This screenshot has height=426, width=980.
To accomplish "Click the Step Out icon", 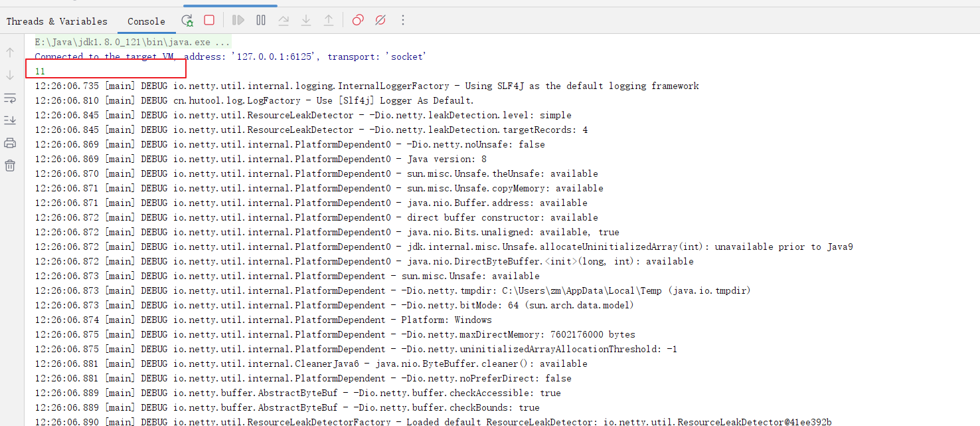I will [x=329, y=21].
